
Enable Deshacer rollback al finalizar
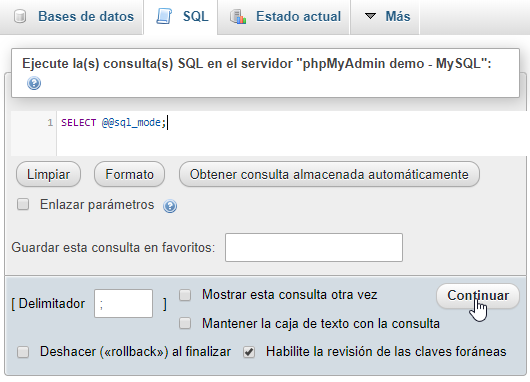(x=23, y=352)
